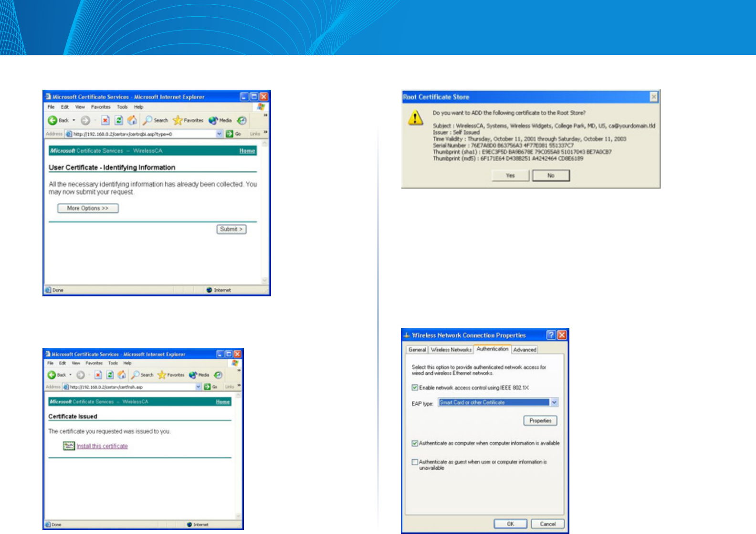Open the EAP type dropdown
This screenshot has height=534, width=756.
(x=554, y=402)
